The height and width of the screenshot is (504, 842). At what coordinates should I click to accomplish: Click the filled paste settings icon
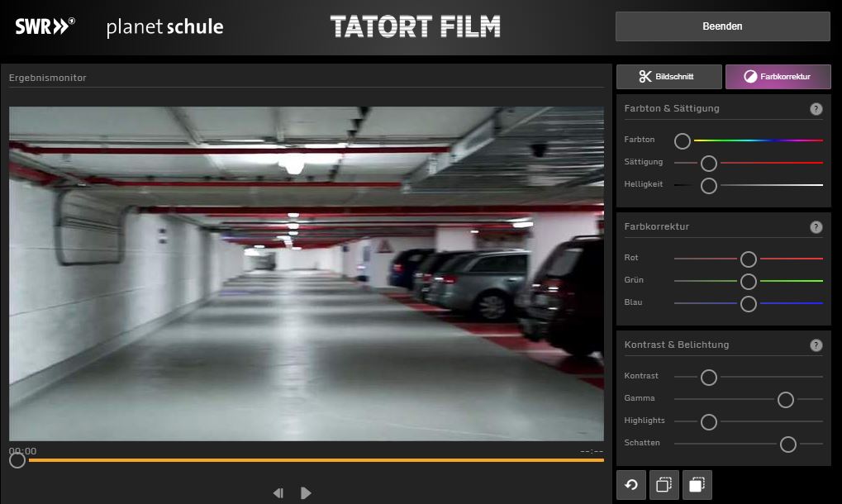[697, 486]
